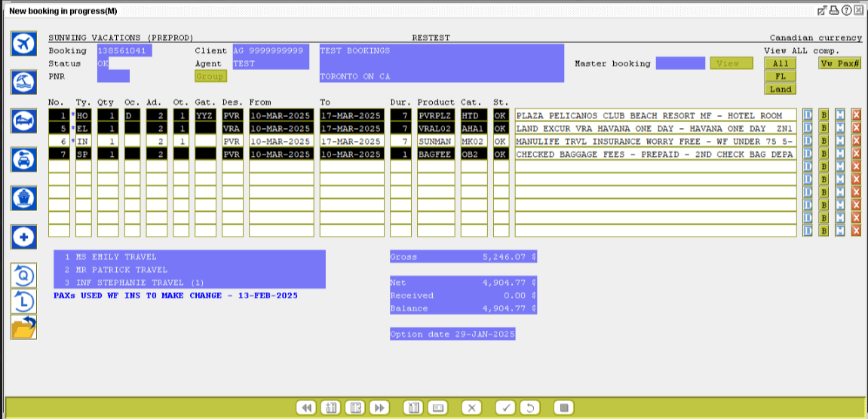
Task: Click the Client field AG 9999999999
Action: click(271, 50)
